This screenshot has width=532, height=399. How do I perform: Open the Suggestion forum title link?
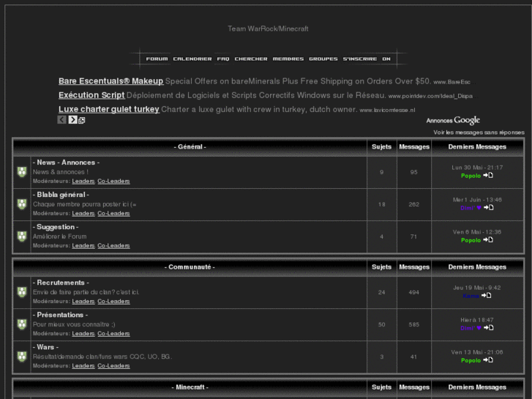(57, 227)
